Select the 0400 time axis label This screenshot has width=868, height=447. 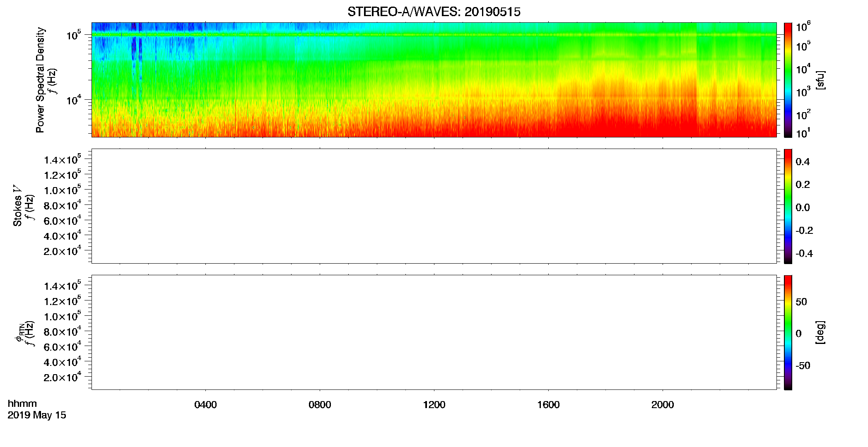(x=205, y=405)
